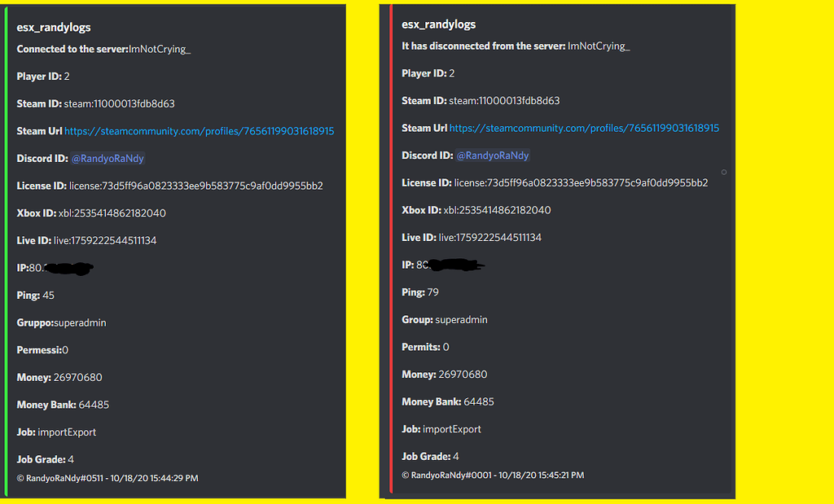
Task: Click the License ID value in Connected embed
Action: coord(196,186)
